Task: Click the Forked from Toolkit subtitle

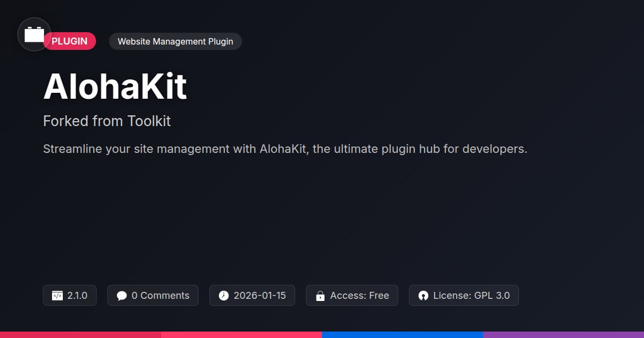Action: (107, 121)
